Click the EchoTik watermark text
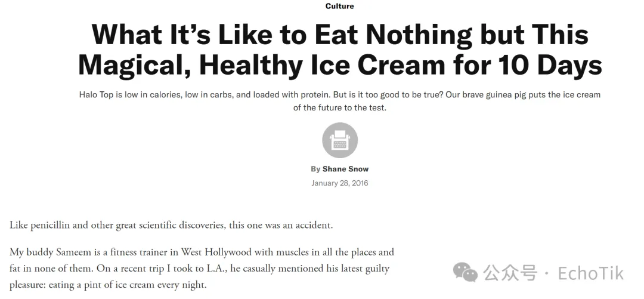Screen dimensions: 644x299 coord(590,273)
